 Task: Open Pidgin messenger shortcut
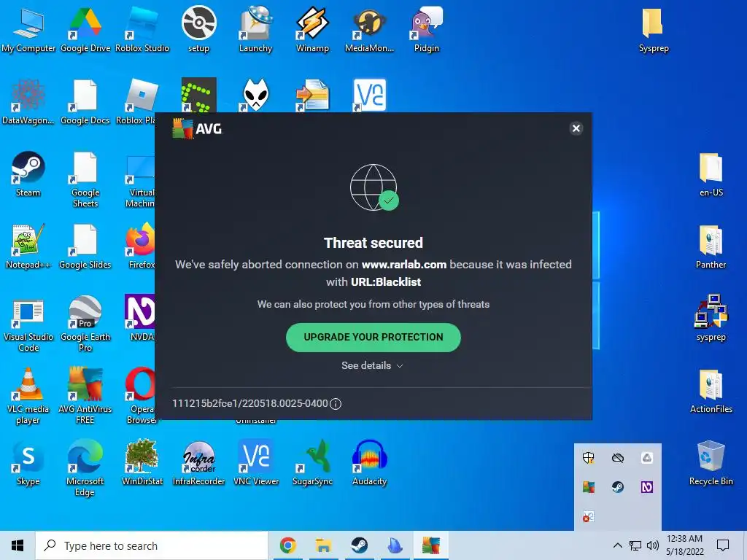pos(426,30)
